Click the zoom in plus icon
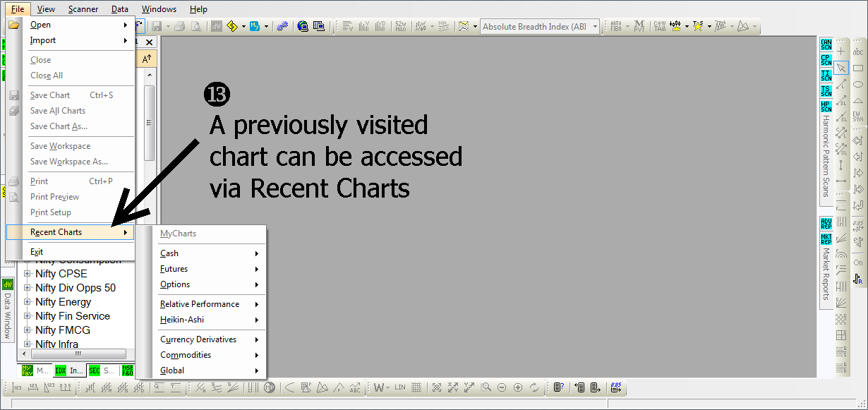868x410 pixels. point(518,387)
